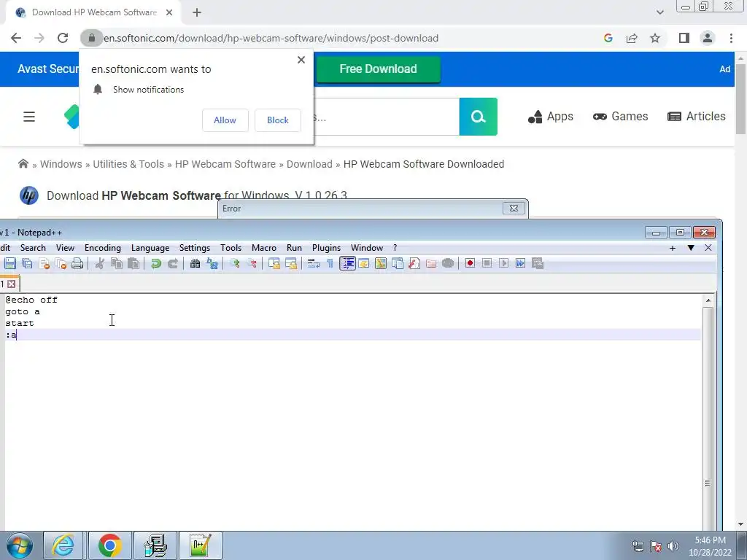
Task: Click Synchronize Vertical Scrolling icon
Action: pyautogui.click(x=274, y=263)
